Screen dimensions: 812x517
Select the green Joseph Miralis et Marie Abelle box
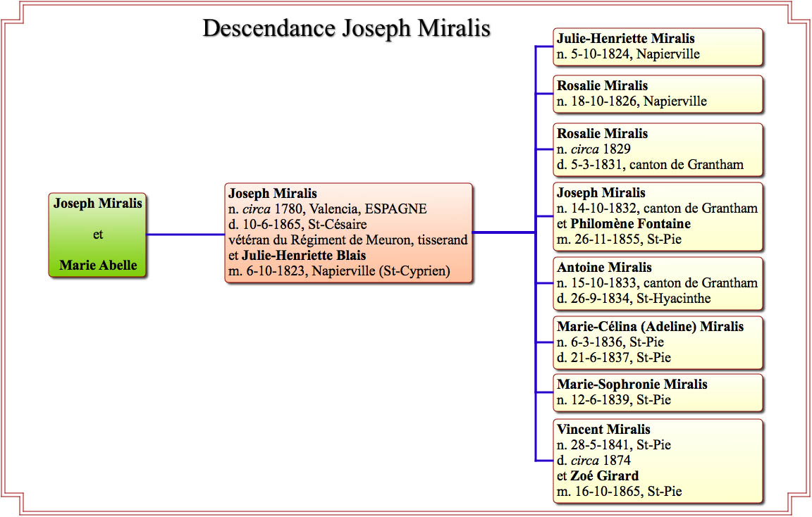[x=97, y=235]
